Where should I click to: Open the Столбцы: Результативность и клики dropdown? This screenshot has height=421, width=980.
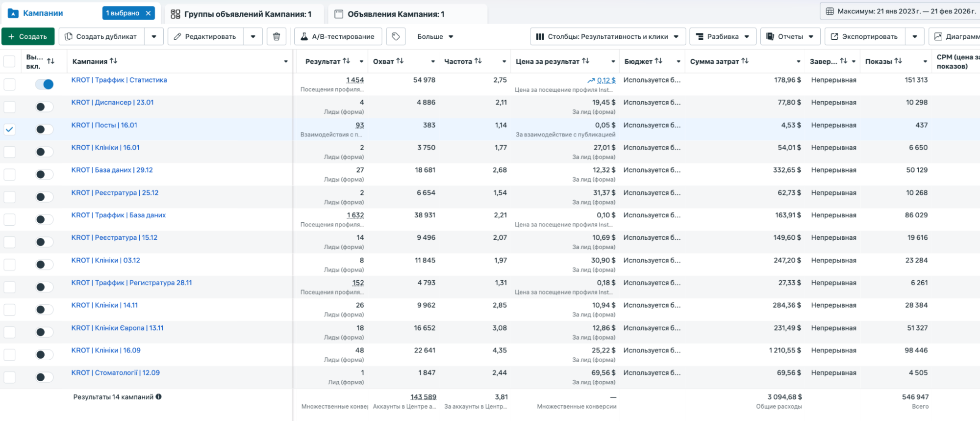[607, 37]
